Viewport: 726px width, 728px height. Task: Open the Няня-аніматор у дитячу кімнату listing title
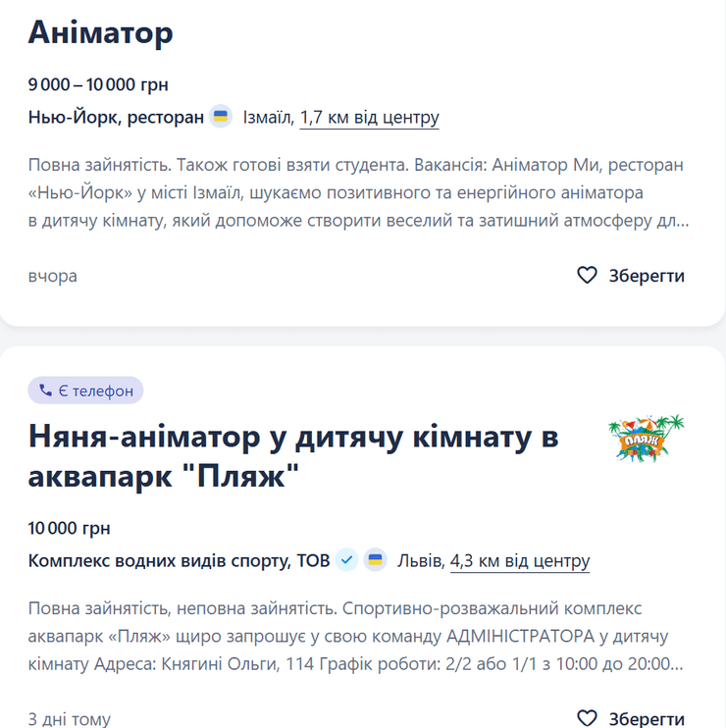click(x=293, y=456)
